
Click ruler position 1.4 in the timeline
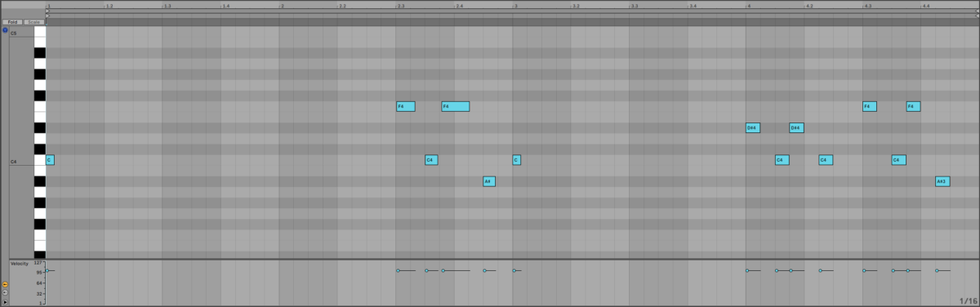pyautogui.click(x=226, y=6)
